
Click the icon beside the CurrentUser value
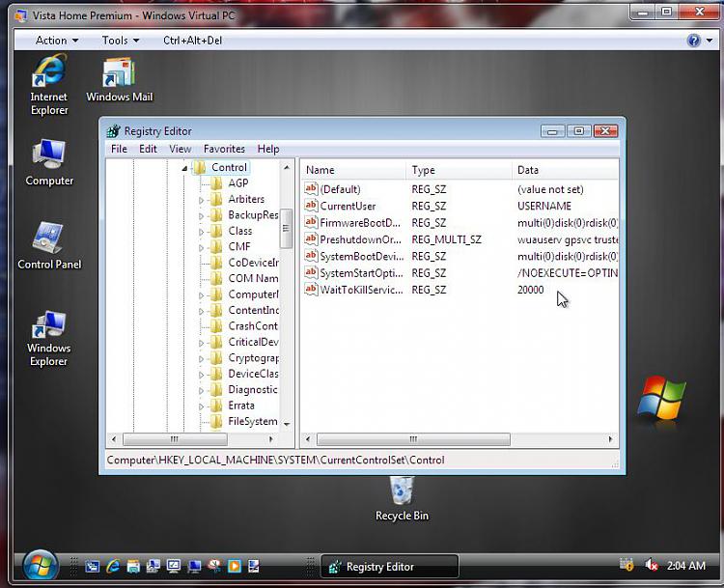(x=311, y=206)
